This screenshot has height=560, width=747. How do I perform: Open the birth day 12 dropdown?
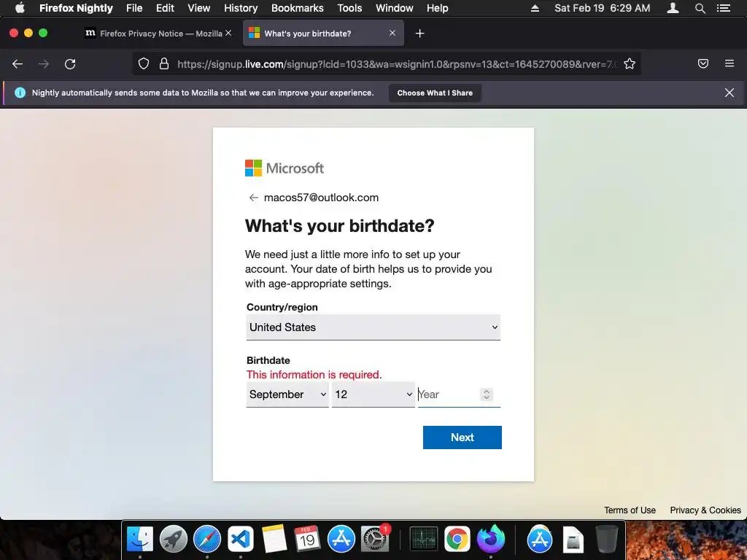[x=373, y=394]
